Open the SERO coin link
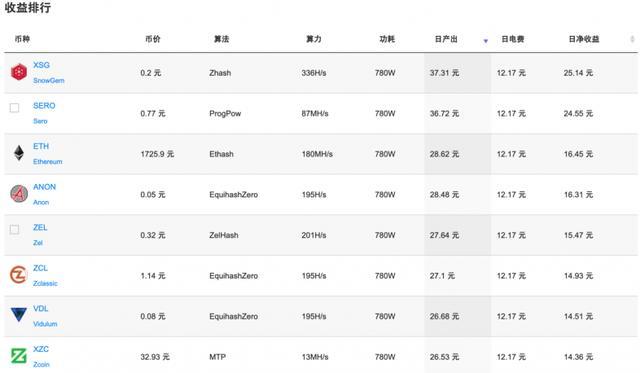640x373 pixels. tap(44, 105)
